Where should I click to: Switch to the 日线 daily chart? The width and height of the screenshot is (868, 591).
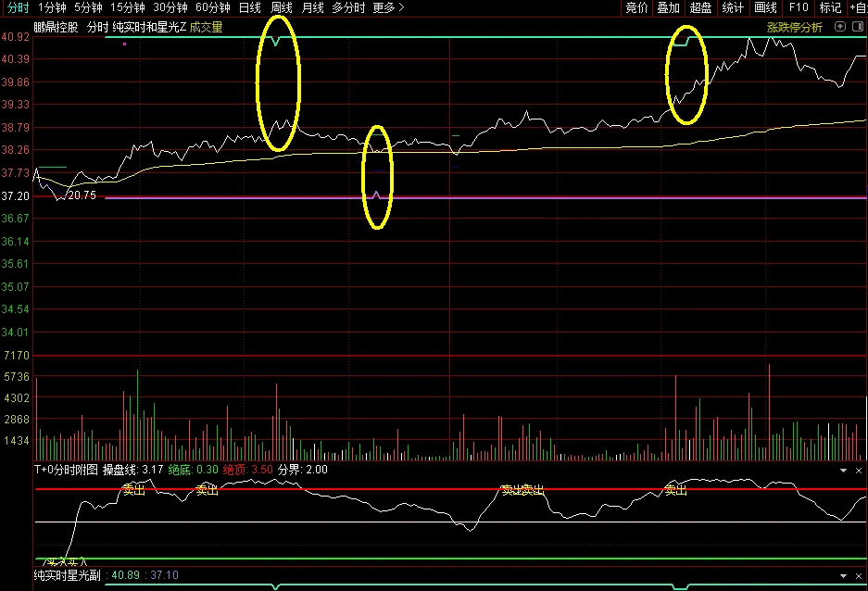tap(249, 8)
